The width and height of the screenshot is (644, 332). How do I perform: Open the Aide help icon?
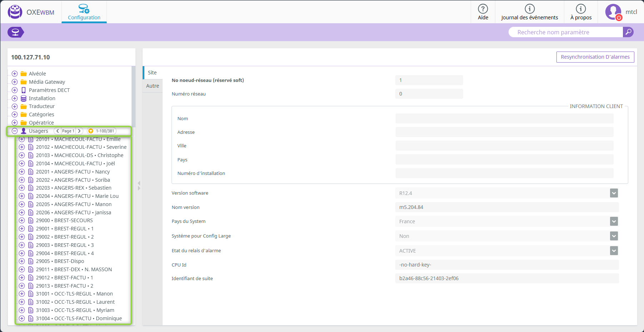point(483,9)
